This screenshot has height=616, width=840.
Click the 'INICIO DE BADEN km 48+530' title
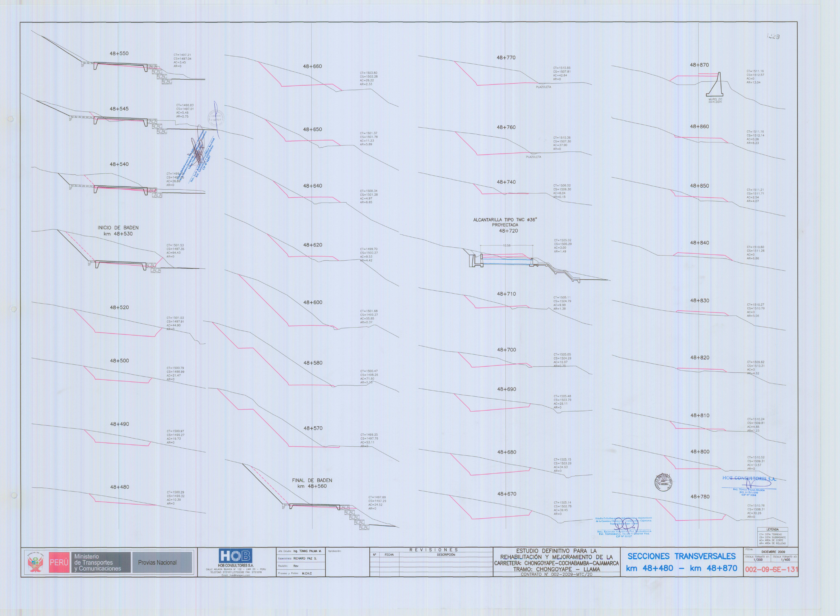(118, 230)
